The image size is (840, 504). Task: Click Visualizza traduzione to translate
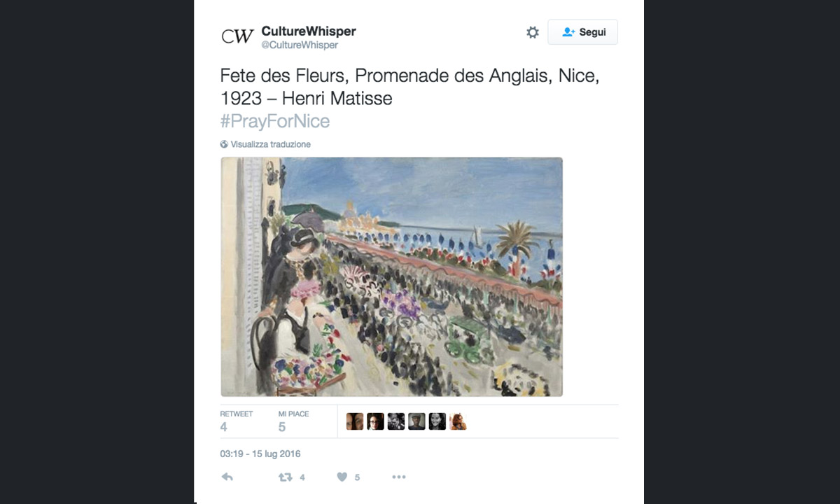(x=270, y=144)
